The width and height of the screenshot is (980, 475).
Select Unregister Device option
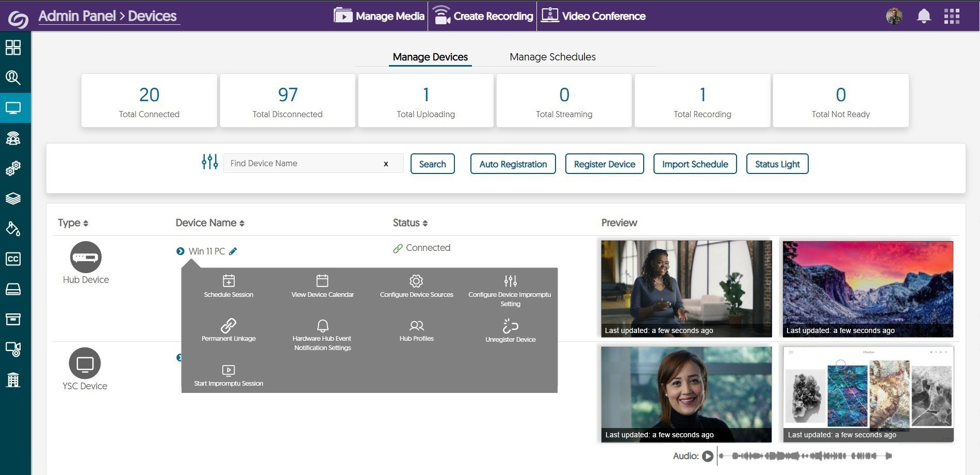[510, 331]
